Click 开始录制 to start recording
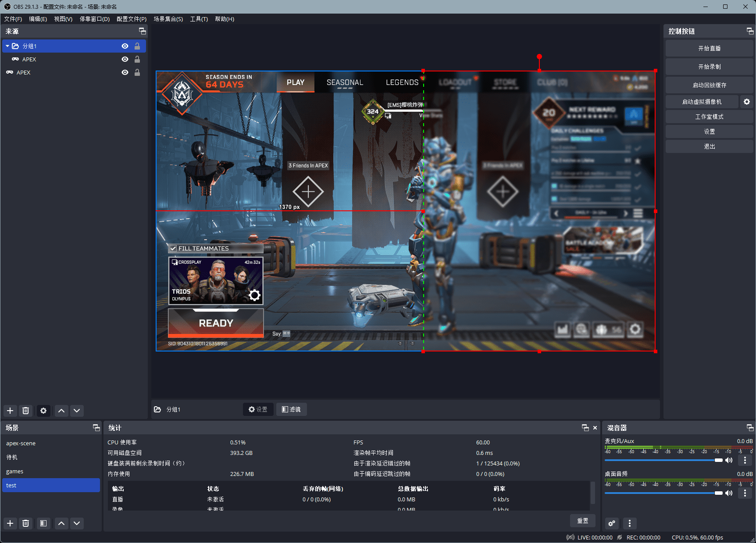 point(709,67)
